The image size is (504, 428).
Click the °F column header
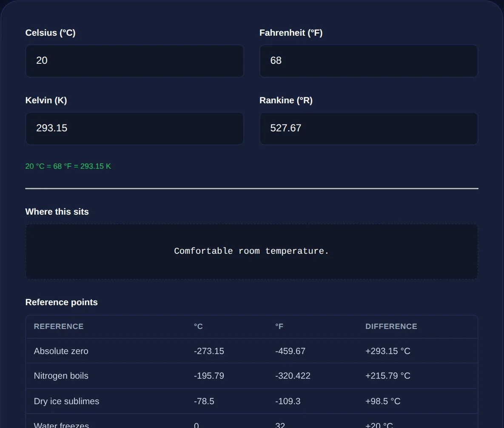pos(279,326)
